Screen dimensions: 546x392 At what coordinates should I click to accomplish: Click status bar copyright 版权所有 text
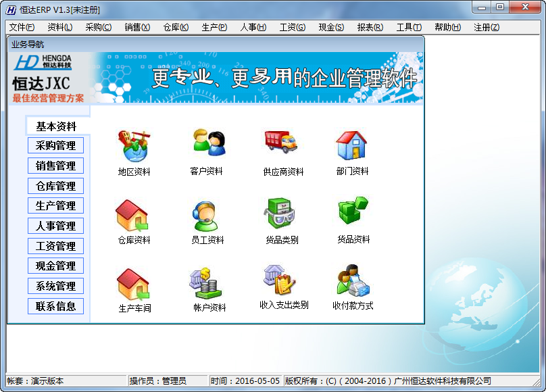[x=388, y=381]
